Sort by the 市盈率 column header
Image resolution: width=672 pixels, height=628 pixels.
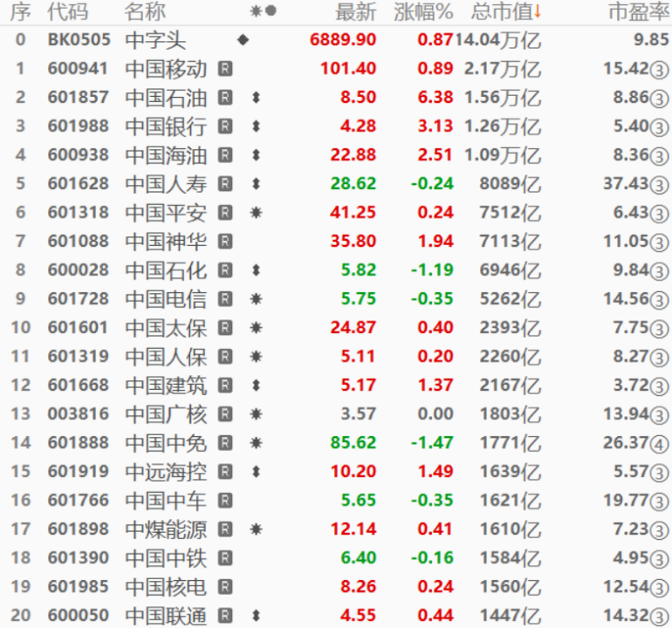tap(639, 11)
